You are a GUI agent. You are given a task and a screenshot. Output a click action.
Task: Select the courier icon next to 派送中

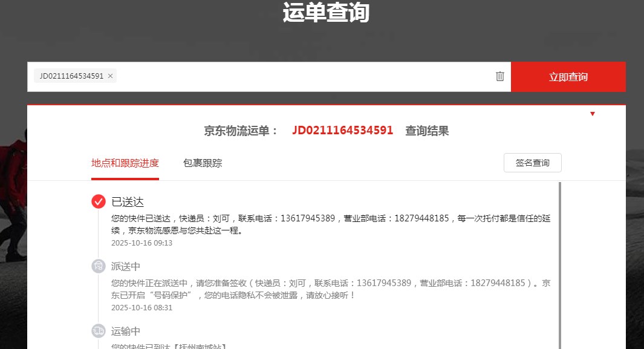pos(99,266)
